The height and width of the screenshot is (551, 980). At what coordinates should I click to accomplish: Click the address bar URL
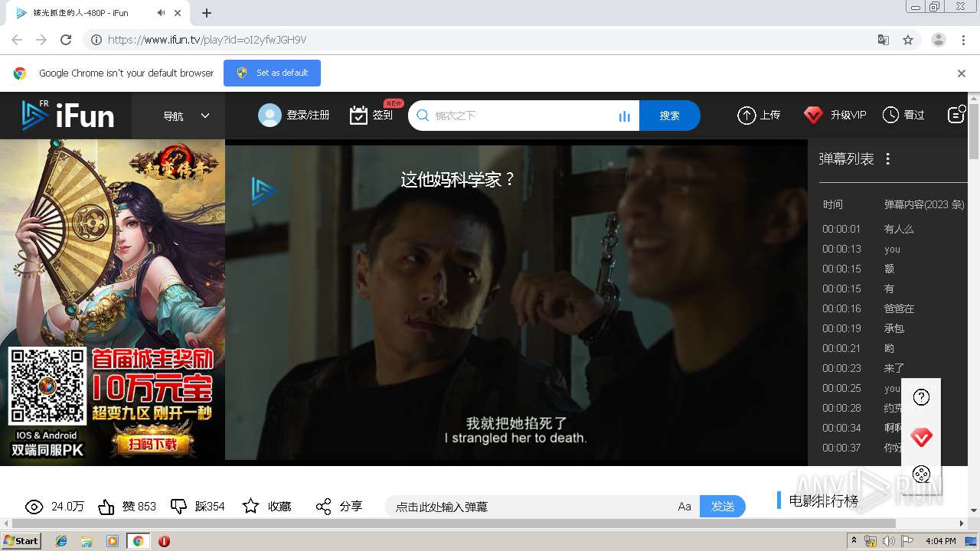(207, 40)
